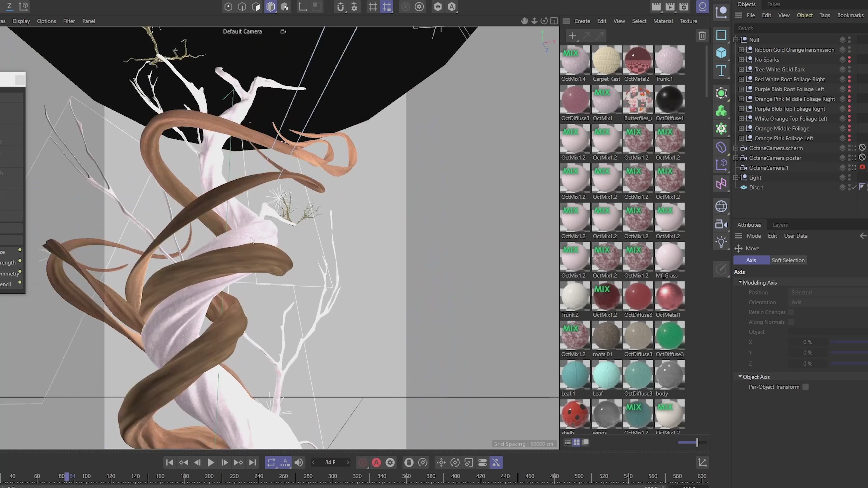Click the User Data menu
This screenshot has height=488, width=868.
[795, 236]
